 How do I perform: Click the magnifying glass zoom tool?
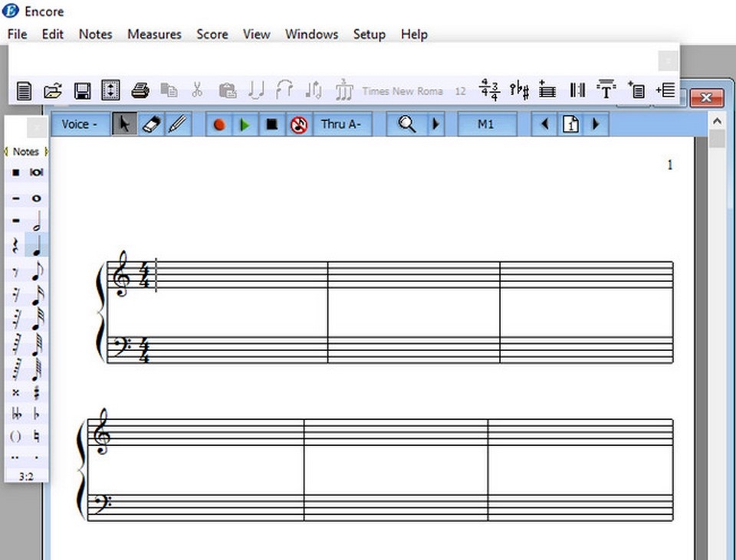[x=406, y=124]
